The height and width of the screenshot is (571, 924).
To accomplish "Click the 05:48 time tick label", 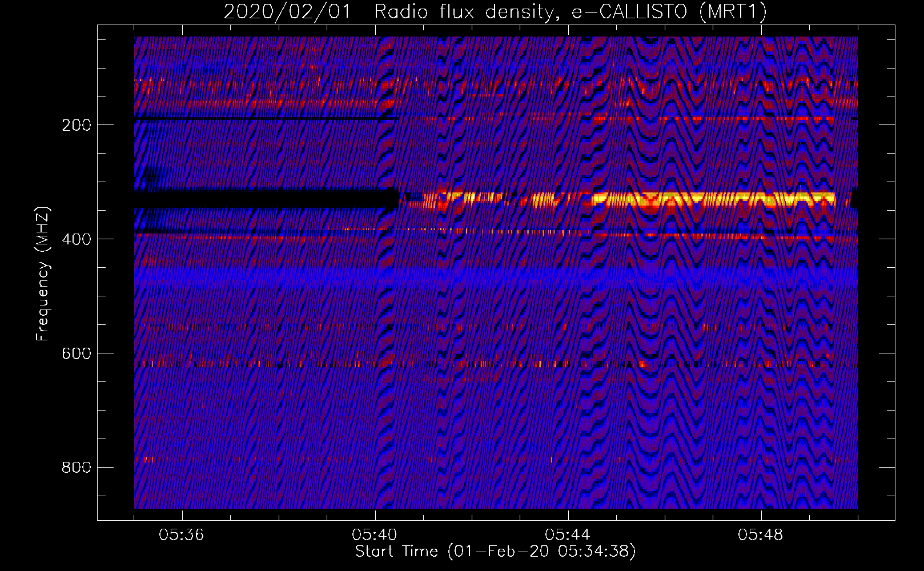I will point(761,535).
